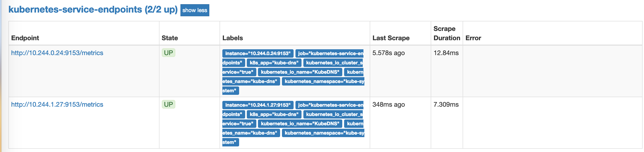Viewport: 644px width, 152px height.
Task: Collapse the target list with show less
Action: [194, 10]
